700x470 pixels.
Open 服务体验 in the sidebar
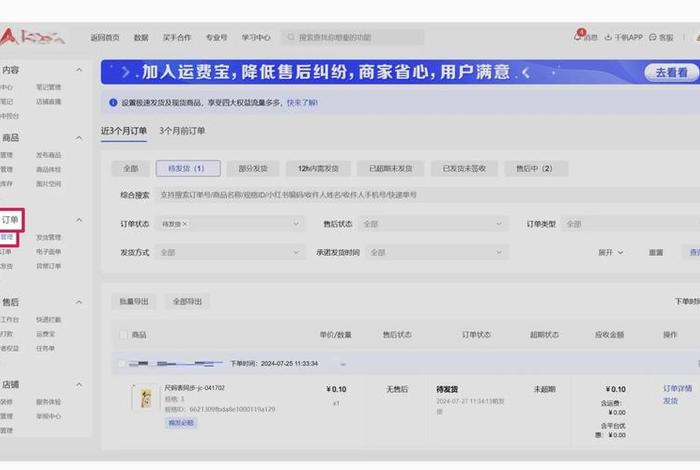point(49,401)
